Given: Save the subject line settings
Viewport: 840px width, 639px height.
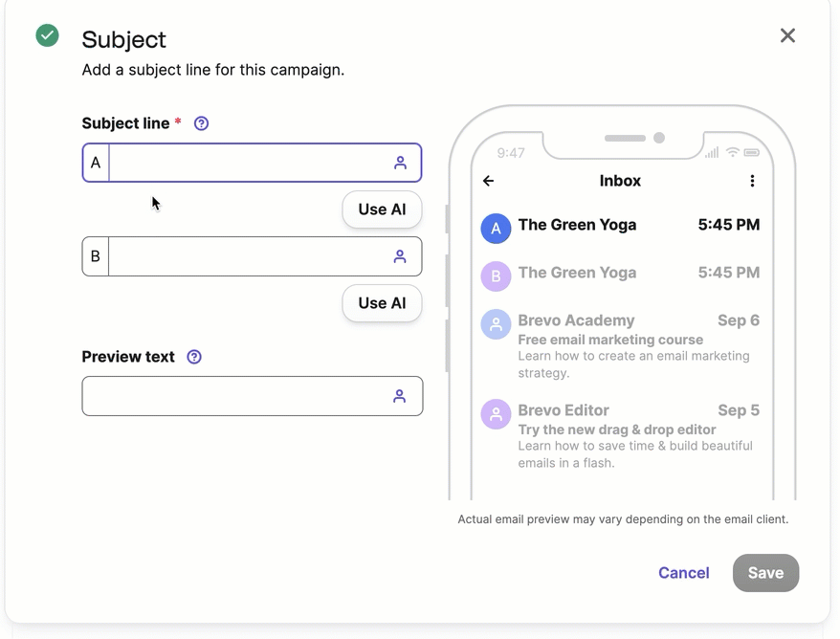Looking at the screenshot, I should pos(765,573).
